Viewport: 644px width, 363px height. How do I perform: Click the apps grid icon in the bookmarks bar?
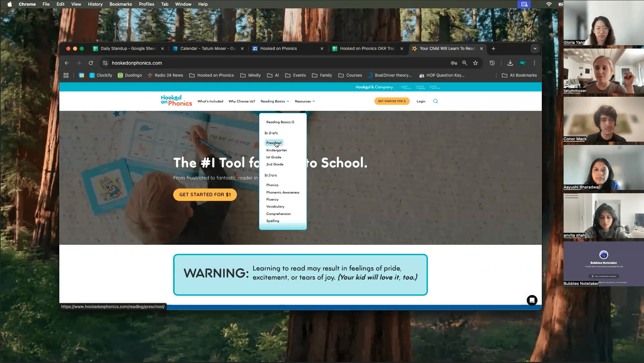tap(66, 75)
